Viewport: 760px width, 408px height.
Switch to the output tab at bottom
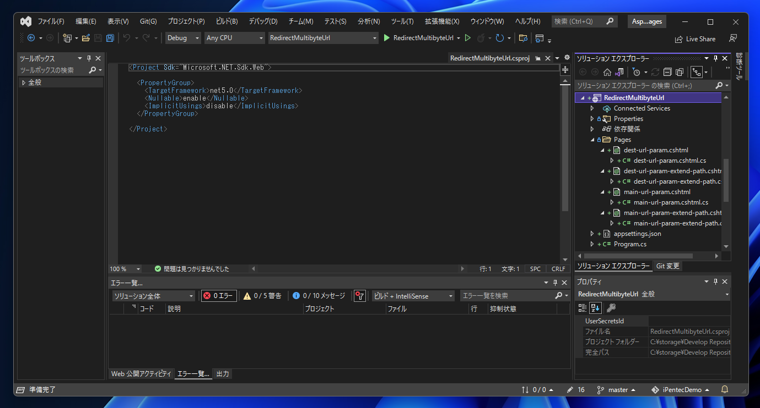(222, 374)
